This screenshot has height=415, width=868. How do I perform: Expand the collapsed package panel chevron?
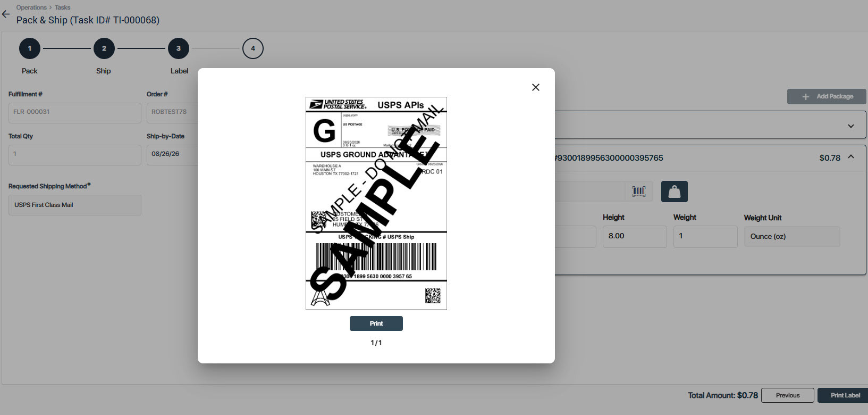(851, 126)
